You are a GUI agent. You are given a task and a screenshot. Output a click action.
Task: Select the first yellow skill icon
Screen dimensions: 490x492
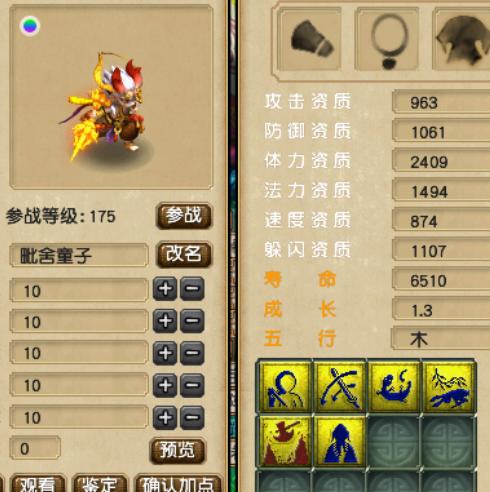coord(285,387)
